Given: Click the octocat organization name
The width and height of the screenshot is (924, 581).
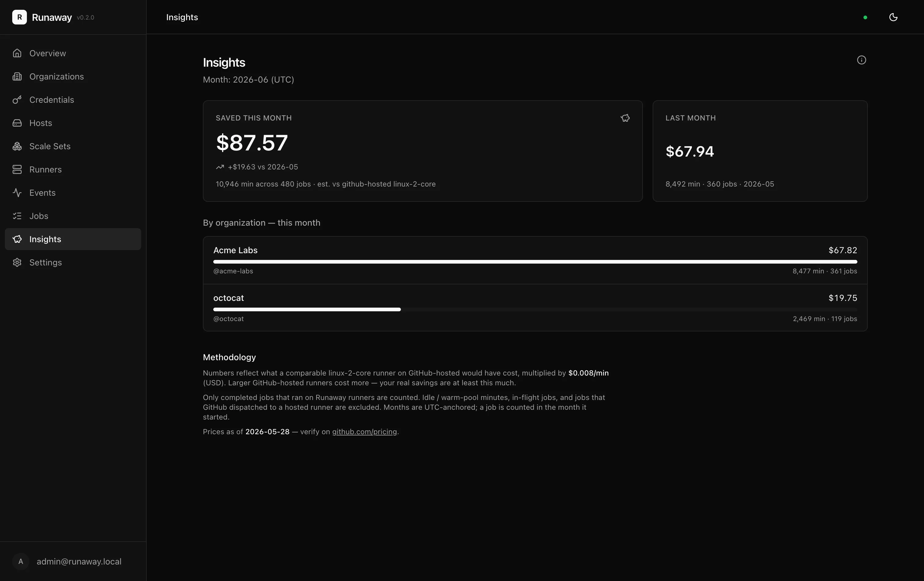Looking at the screenshot, I should pos(228,298).
